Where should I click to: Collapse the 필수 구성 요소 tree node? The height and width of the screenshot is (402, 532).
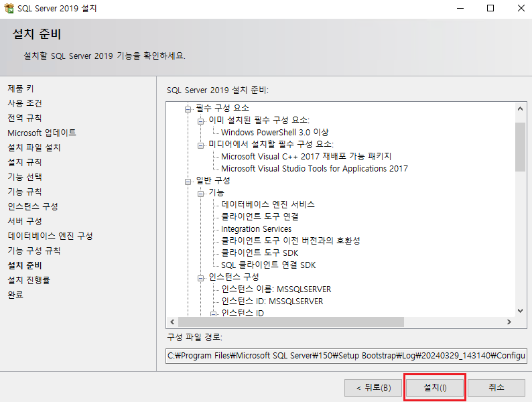coord(188,109)
